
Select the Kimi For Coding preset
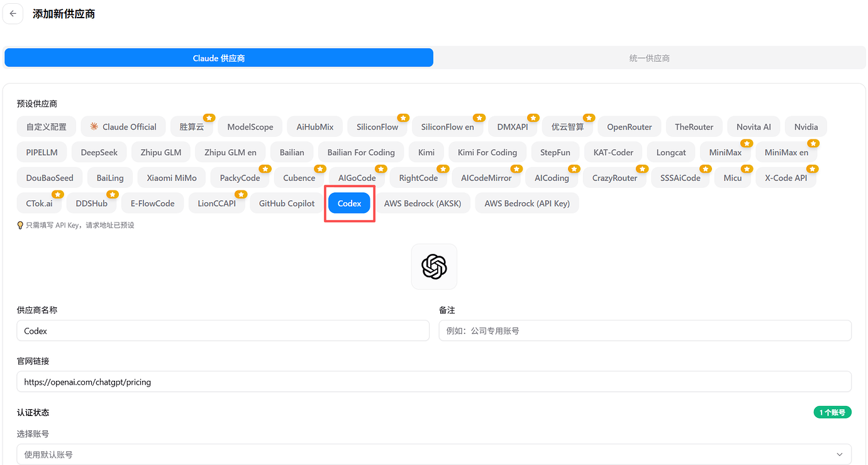(x=487, y=152)
